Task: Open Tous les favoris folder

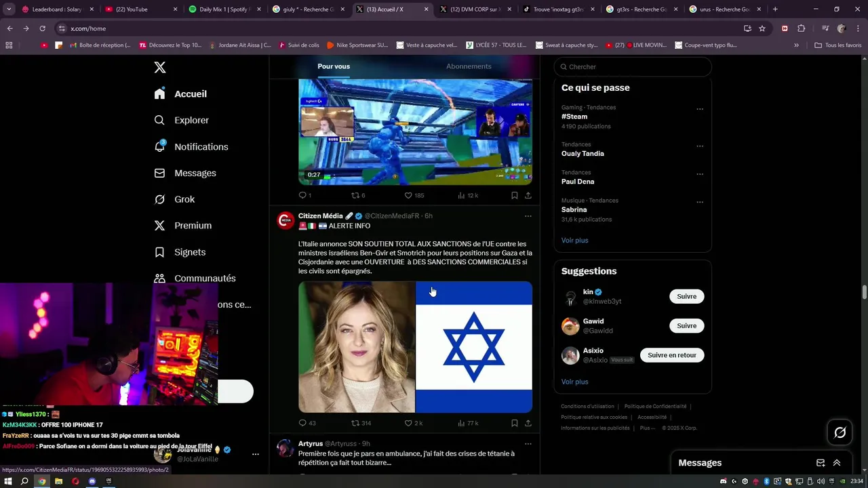Action: pos(837,45)
